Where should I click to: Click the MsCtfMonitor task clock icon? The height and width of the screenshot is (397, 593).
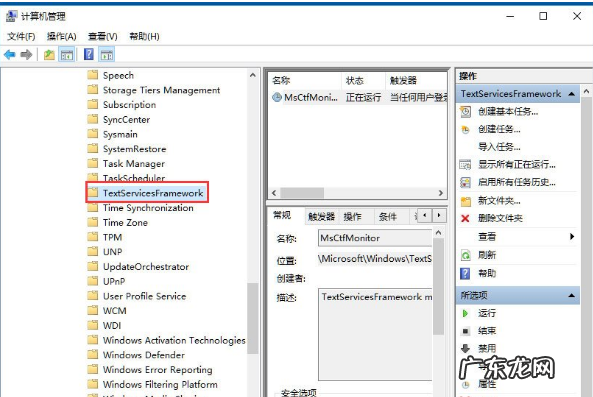(277, 98)
